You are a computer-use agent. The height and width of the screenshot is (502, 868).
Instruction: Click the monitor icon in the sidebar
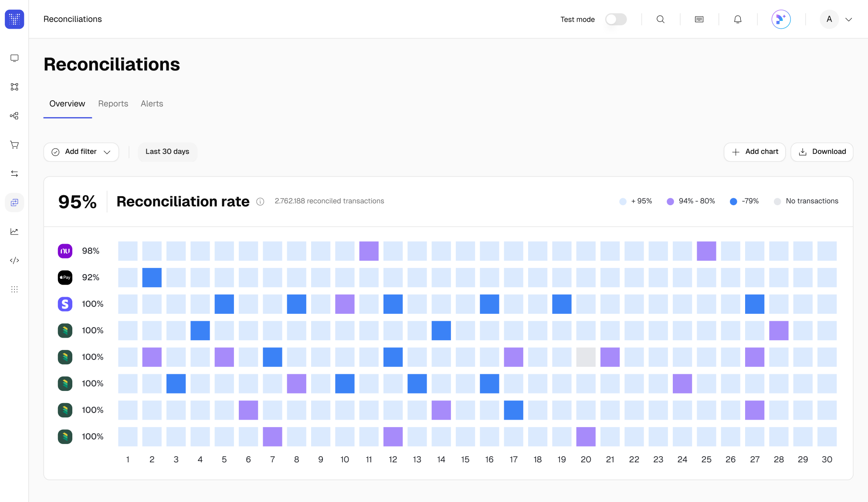pyautogui.click(x=14, y=58)
